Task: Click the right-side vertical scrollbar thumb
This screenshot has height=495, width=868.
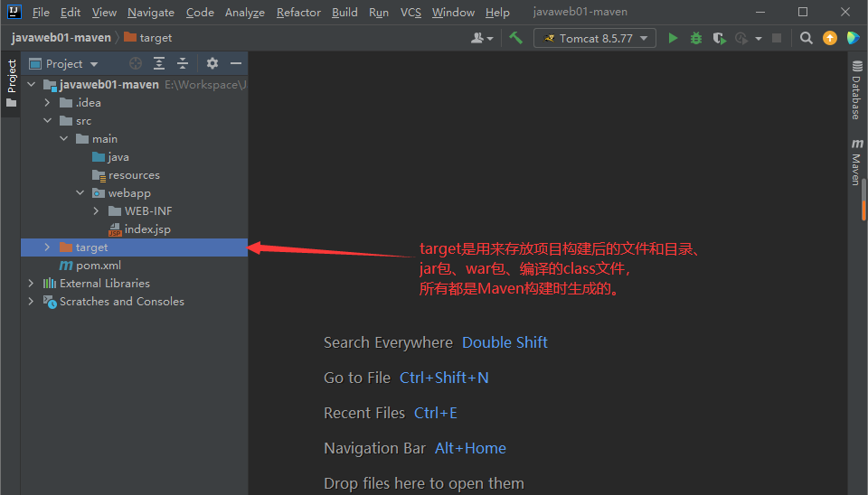Action: point(863,199)
